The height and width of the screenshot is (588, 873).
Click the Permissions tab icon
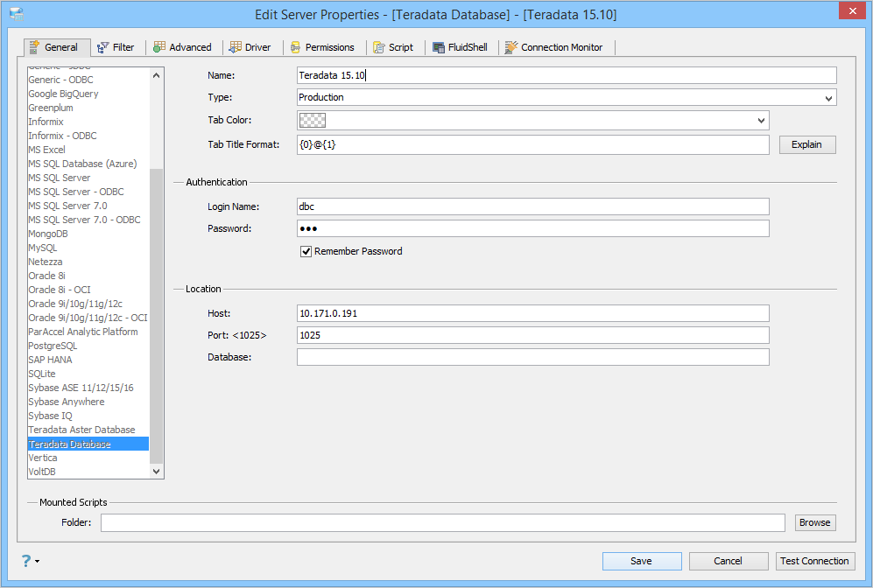pyautogui.click(x=296, y=48)
